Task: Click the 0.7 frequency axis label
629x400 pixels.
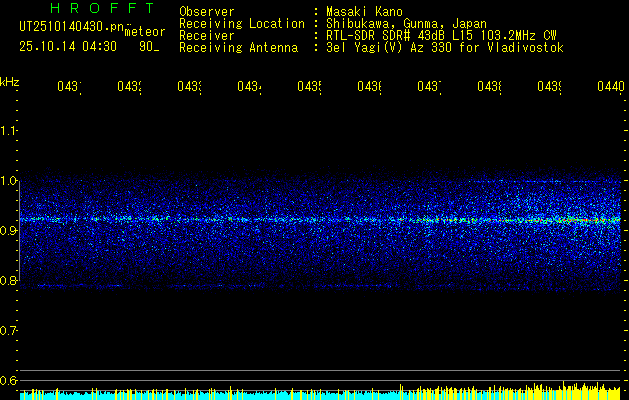Action: click(x=8, y=331)
